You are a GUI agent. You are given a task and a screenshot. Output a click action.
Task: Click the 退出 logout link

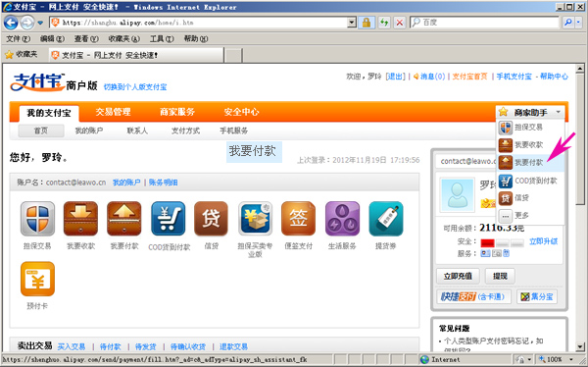coord(395,77)
